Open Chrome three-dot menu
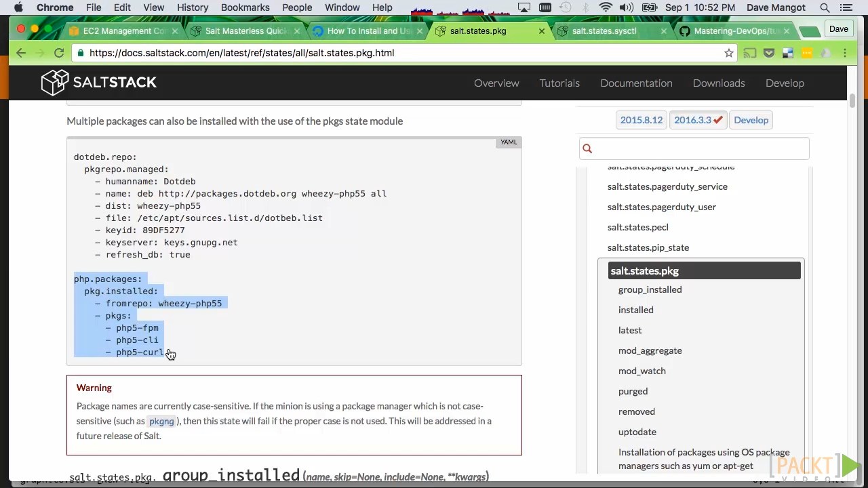868x488 pixels. click(845, 53)
